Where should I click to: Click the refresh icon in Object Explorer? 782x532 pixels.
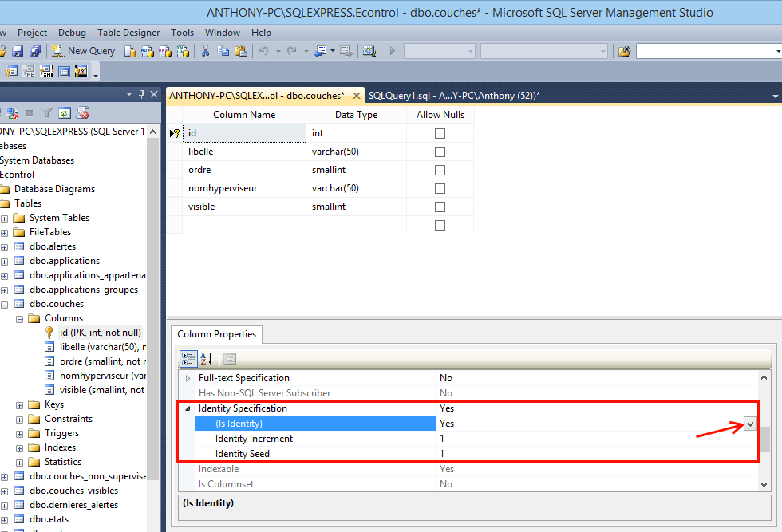coord(65,113)
